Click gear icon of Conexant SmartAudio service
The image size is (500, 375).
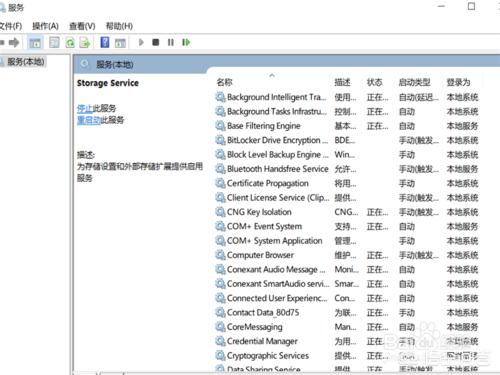click(x=220, y=284)
